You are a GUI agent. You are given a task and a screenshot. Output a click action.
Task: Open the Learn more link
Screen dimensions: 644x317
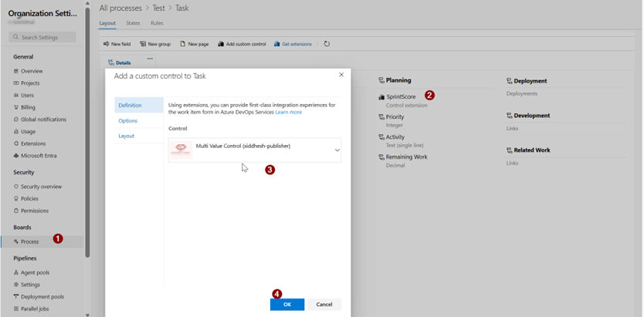[288, 112]
